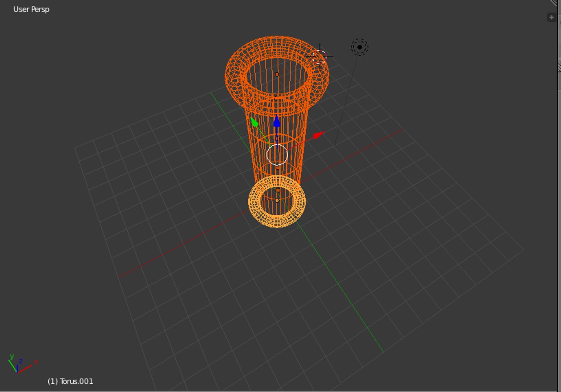This screenshot has height=392, width=561.
Task: Click the 3D cursor crosshair
Action: 320,57
